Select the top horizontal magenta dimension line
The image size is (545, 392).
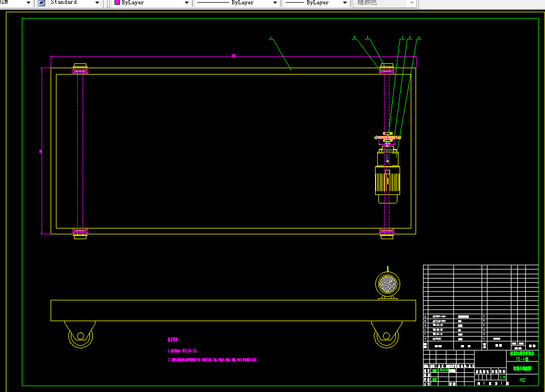[233, 56]
